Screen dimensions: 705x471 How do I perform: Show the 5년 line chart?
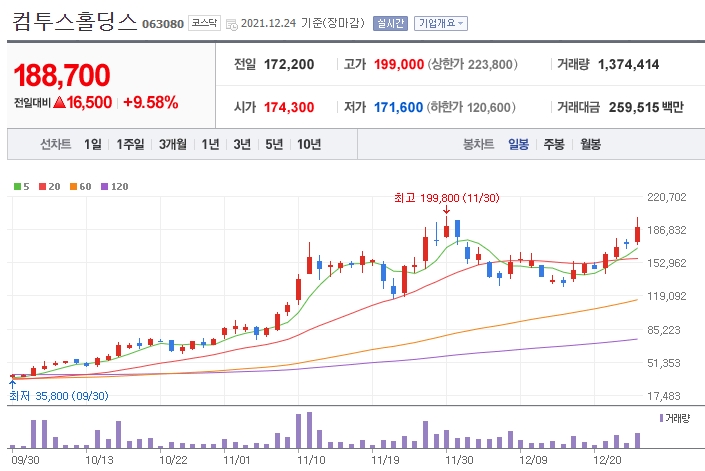274,144
